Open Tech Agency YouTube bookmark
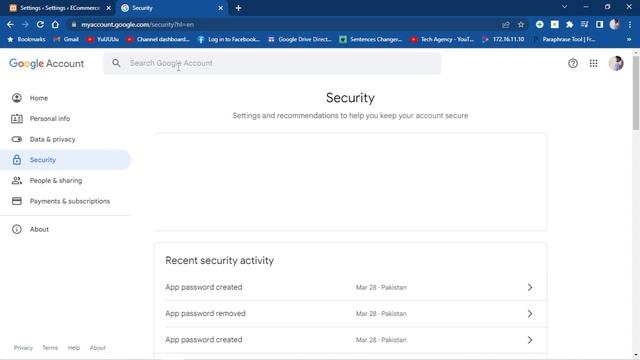 (442, 39)
